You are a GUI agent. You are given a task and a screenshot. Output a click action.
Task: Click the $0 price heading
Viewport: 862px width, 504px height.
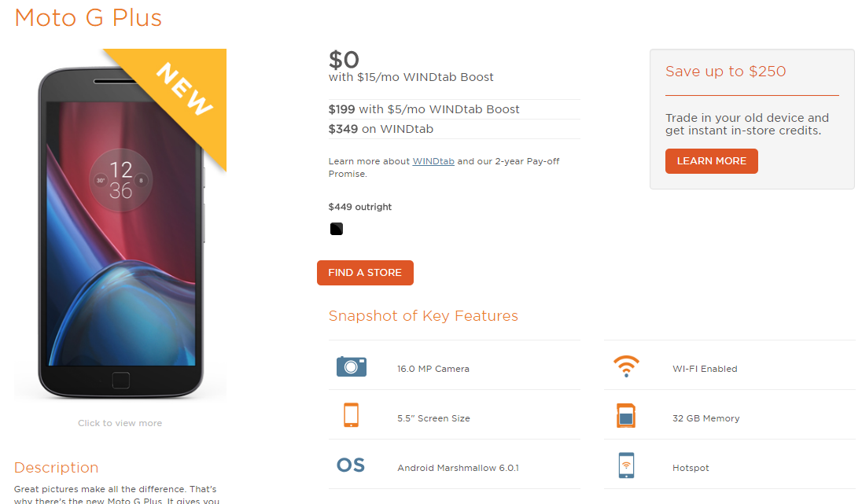[x=344, y=60]
